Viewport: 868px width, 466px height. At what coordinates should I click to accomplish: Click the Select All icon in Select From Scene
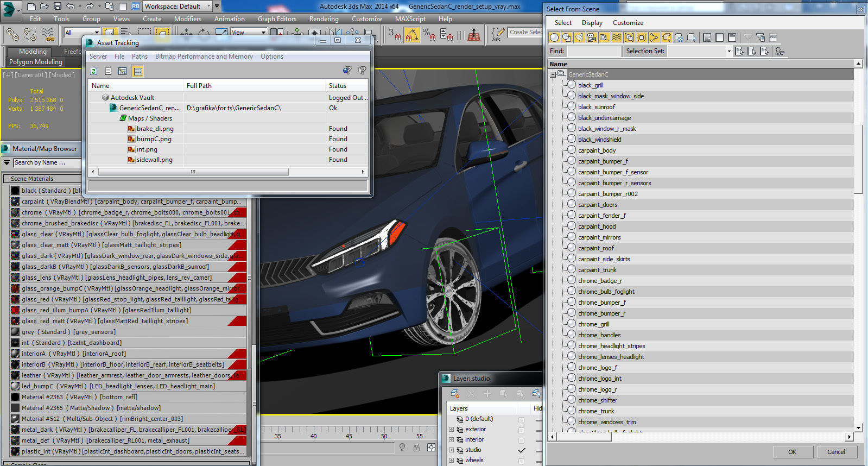point(707,37)
